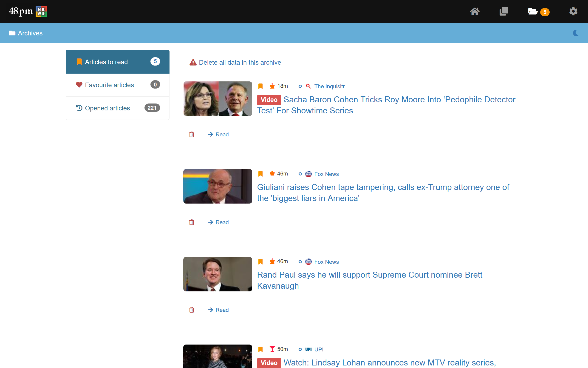This screenshot has width=588, height=368.
Task: Toggle bookmark on the Sacha Baron Cohen article
Action: pos(260,86)
